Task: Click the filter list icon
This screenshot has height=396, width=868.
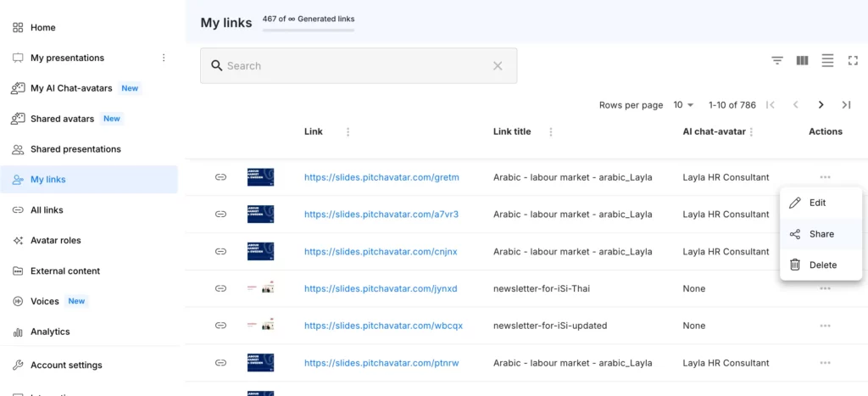Action: 776,60
